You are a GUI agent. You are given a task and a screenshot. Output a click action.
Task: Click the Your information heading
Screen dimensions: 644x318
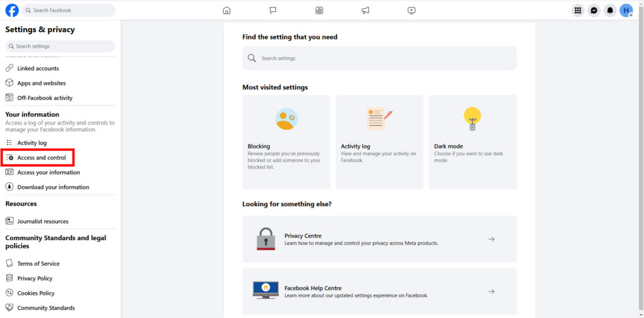[x=33, y=114]
